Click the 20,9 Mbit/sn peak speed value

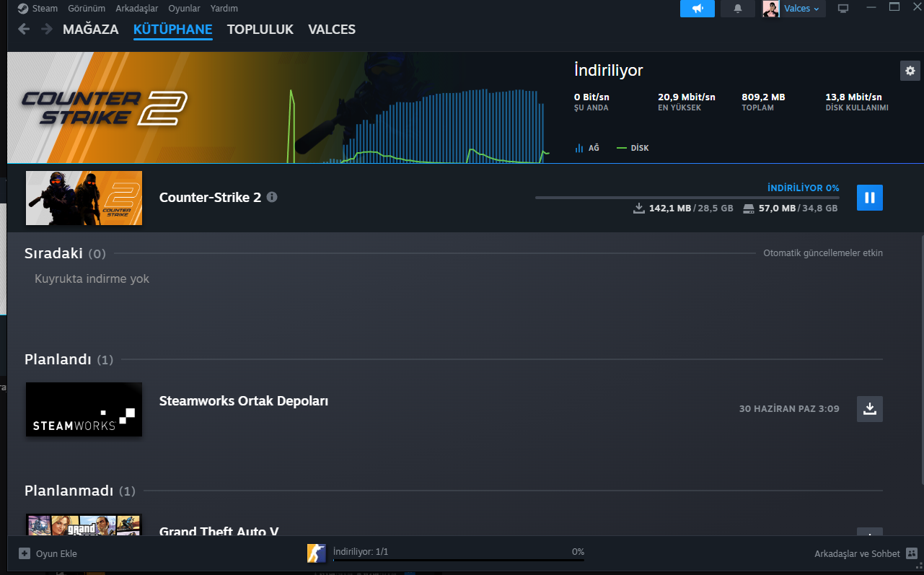click(687, 97)
